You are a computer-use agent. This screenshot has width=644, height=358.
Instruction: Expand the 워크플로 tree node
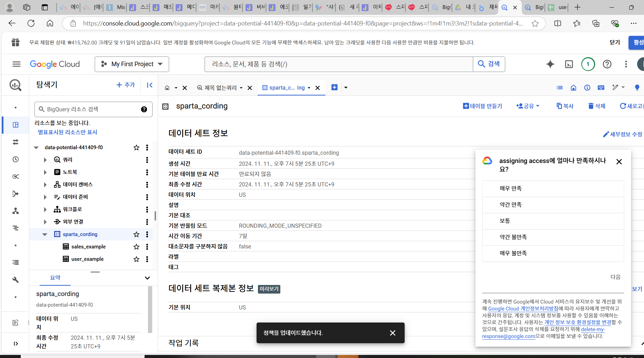(x=45, y=209)
